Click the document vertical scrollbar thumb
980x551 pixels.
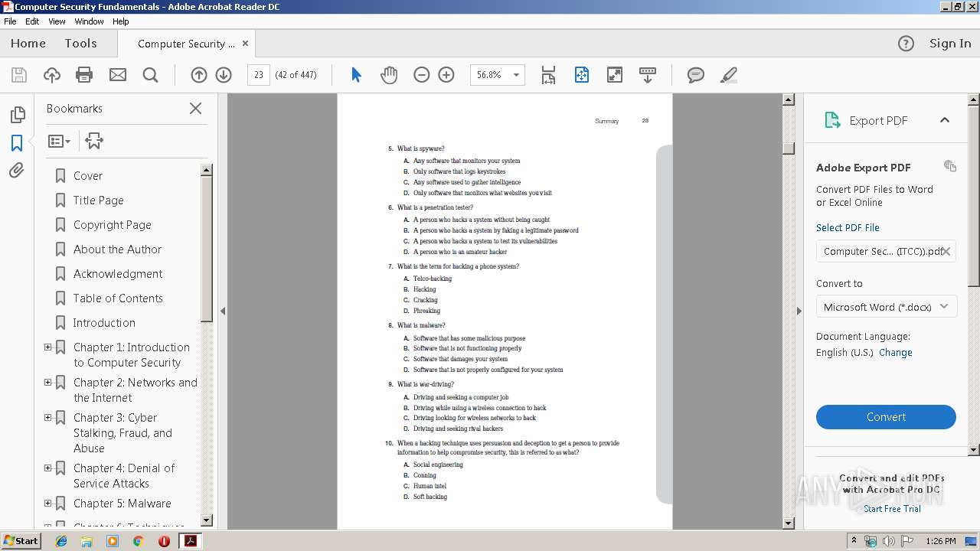click(789, 148)
